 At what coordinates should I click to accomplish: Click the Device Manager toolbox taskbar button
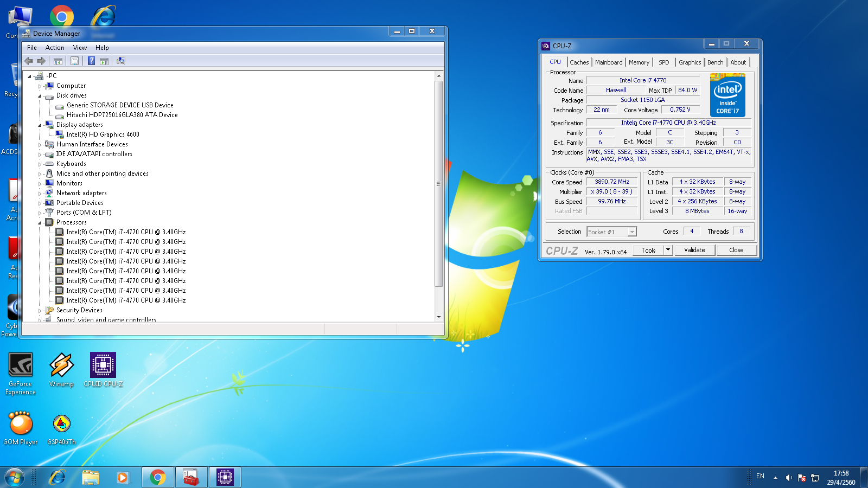tap(192, 477)
